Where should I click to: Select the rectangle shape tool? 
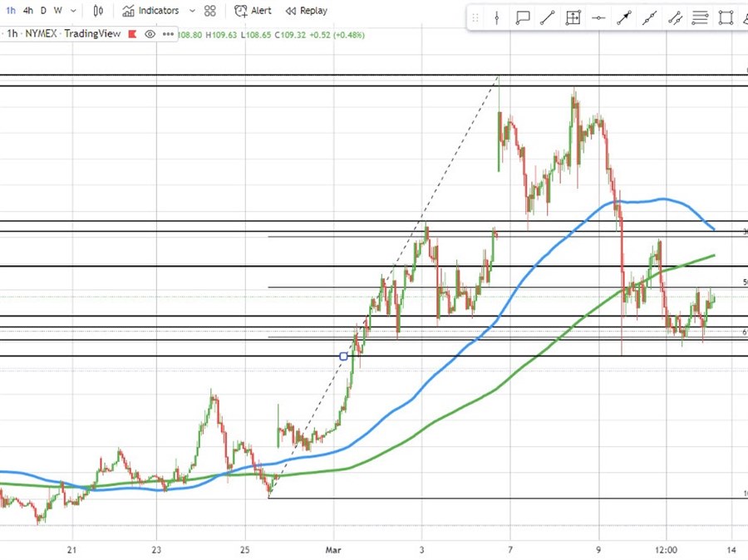tap(726, 17)
